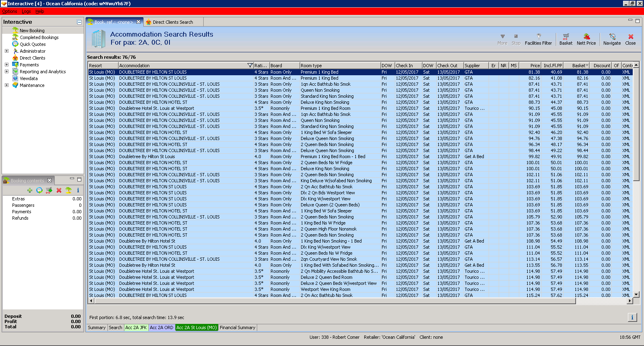Viewport: 644px width, 346px height.
Task: Select '2qn Courtyard View No Smok' row
Action: 360,259
